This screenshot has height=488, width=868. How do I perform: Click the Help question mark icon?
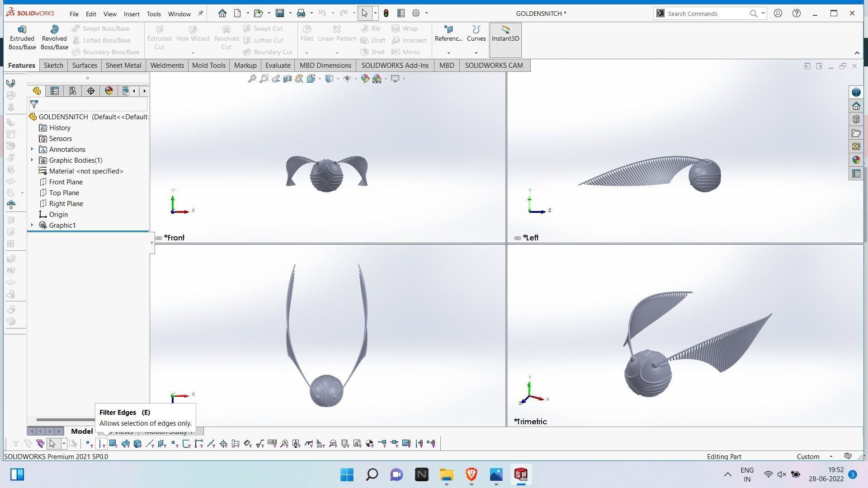797,13
